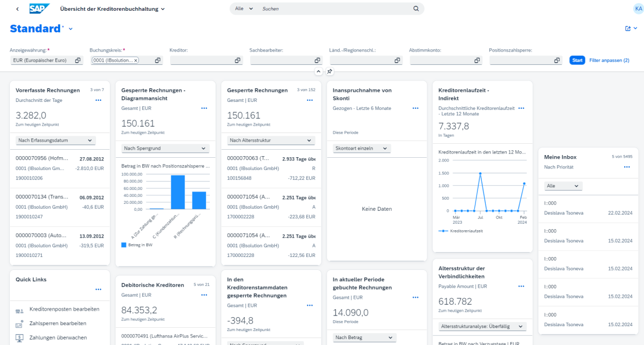Image resolution: width=644 pixels, height=345 pixels.
Task: Open the value help for Sachbearbeiter
Action: pyautogui.click(x=317, y=61)
